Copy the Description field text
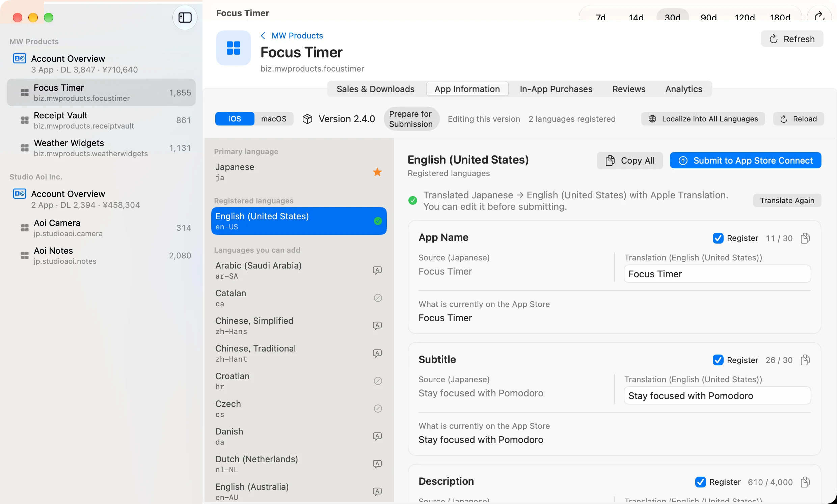 [x=805, y=482]
